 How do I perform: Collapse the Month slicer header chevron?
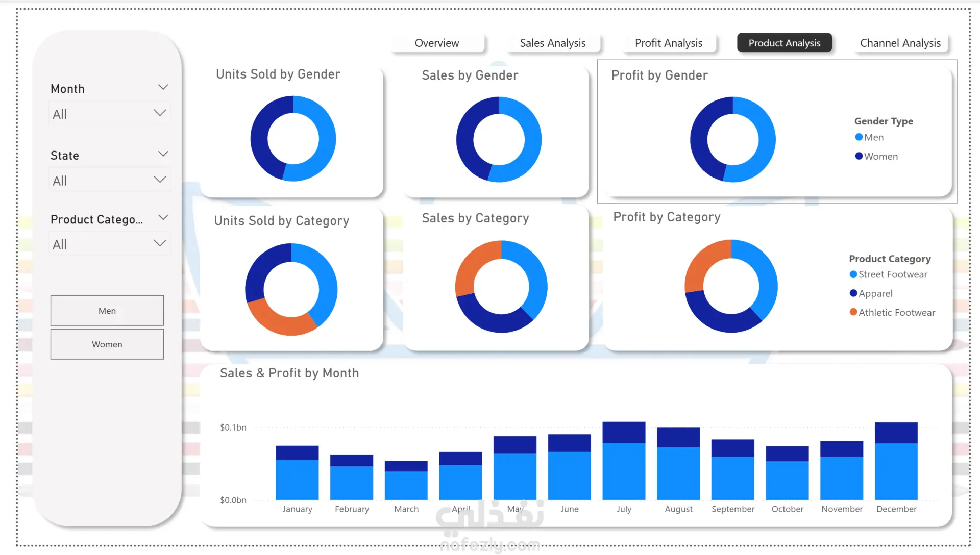tap(163, 87)
